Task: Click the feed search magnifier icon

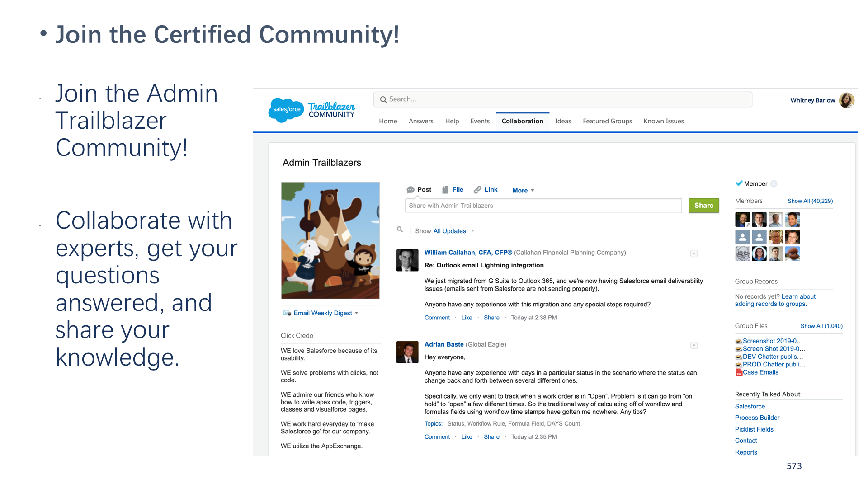Action: point(400,230)
